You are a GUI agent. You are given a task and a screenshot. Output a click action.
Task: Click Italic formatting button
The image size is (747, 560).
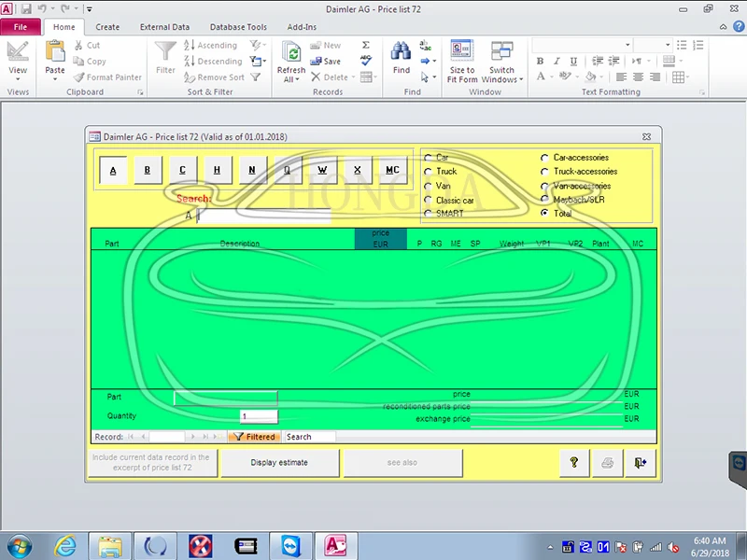557,61
